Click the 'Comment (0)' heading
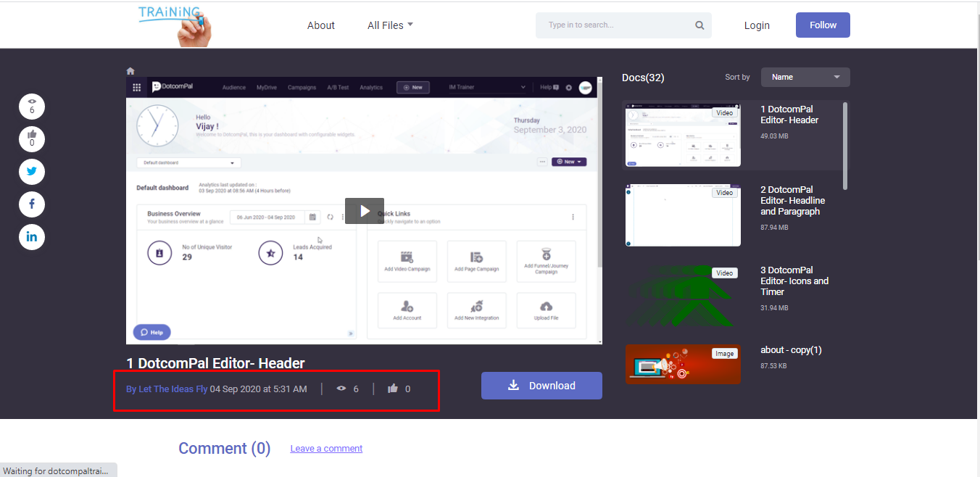Viewport: 980px width, 477px height. 225,449
